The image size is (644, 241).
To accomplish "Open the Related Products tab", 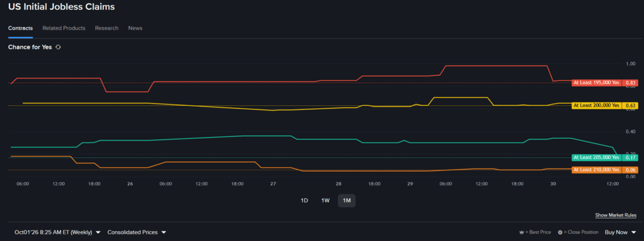I will click(x=64, y=28).
